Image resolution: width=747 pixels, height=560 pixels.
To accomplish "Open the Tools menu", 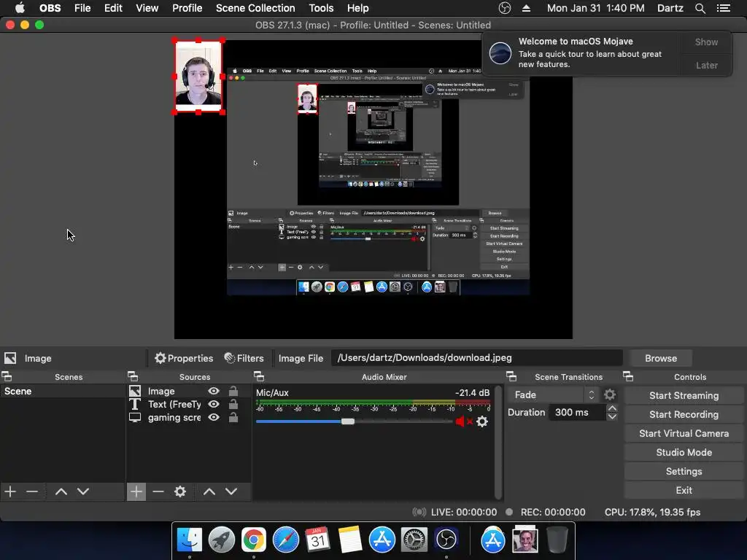I will tap(321, 8).
